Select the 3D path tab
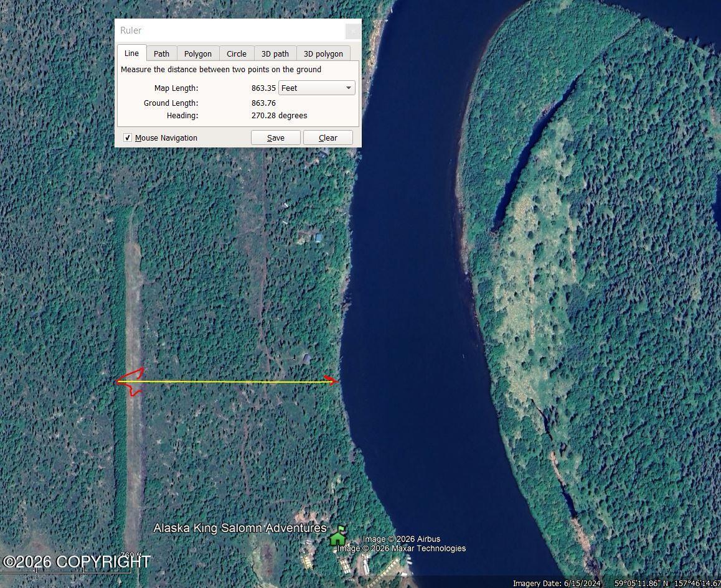Image resolution: width=721 pixels, height=588 pixels. 275,54
